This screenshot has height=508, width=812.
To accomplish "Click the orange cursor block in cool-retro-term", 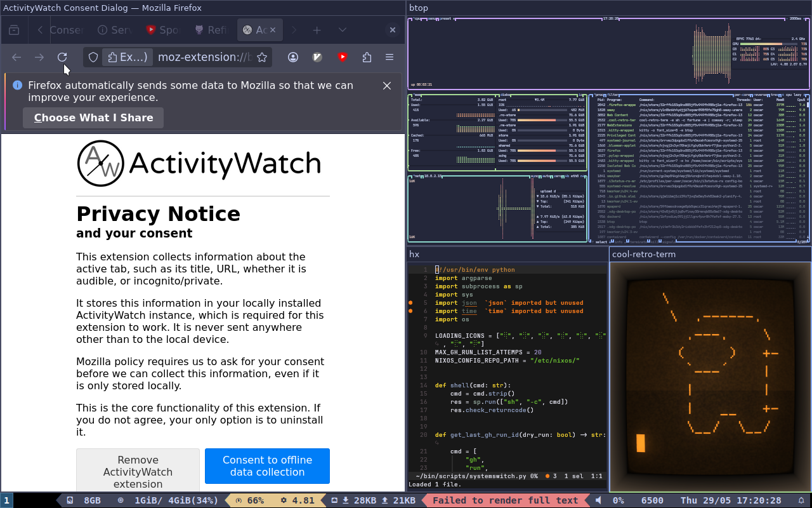I will pos(641,443).
